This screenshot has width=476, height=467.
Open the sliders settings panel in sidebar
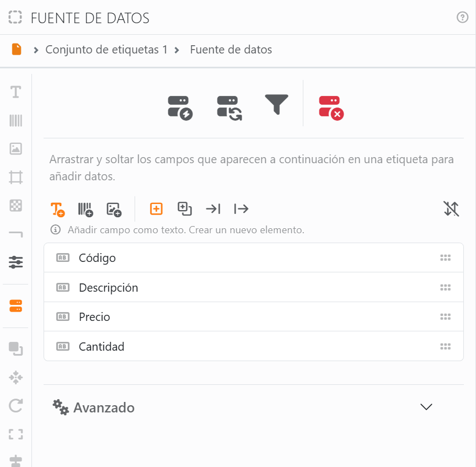click(16, 262)
